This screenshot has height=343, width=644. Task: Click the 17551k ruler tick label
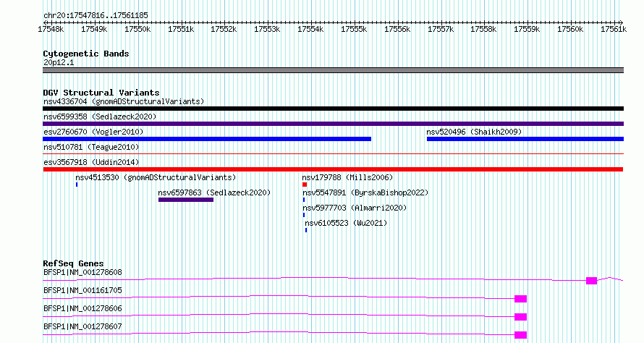pyautogui.click(x=181, y=29)
